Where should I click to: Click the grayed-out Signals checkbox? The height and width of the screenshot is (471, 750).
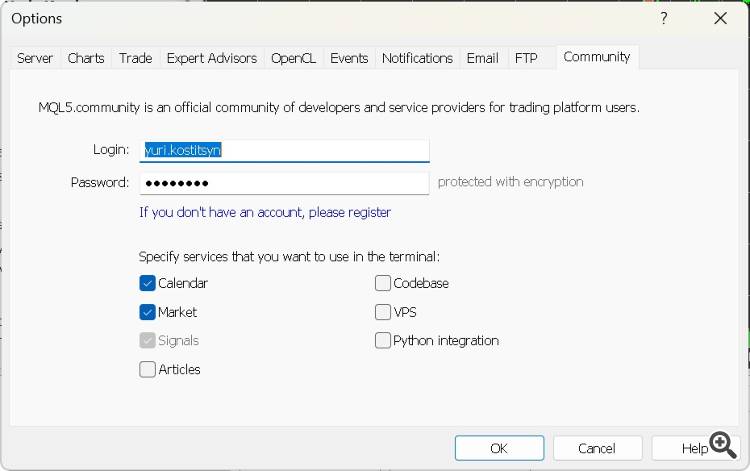(147, 340)
